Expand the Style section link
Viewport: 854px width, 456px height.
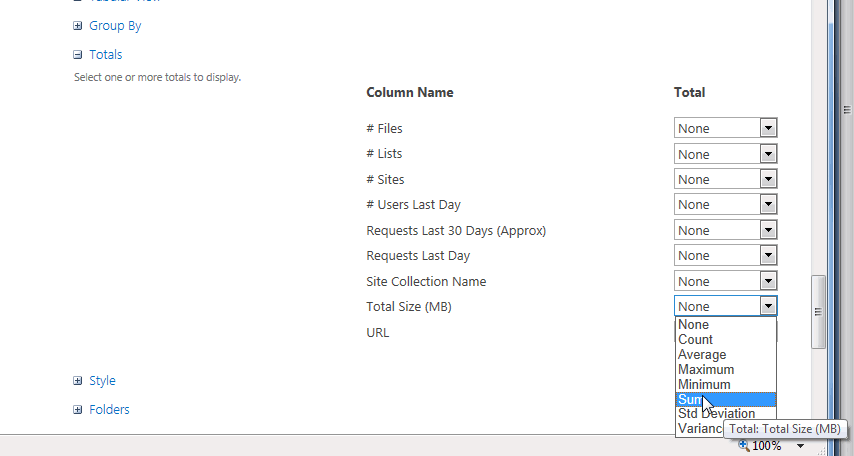(102, 381)
